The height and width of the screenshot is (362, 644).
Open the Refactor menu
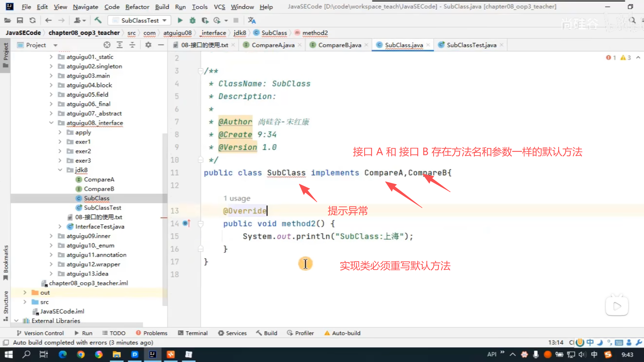pyautogui.click(x=137, y=7)
